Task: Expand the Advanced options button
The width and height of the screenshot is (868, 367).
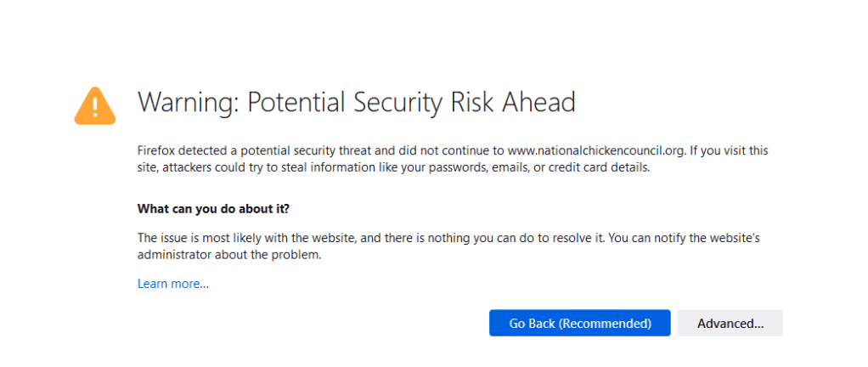Action: (730, 323)
